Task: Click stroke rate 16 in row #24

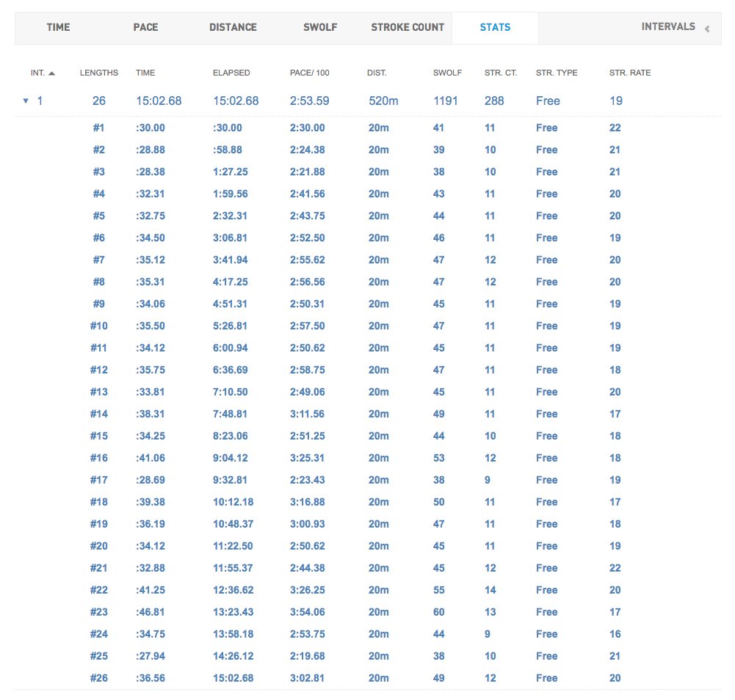Action: (x=615, y=635)
